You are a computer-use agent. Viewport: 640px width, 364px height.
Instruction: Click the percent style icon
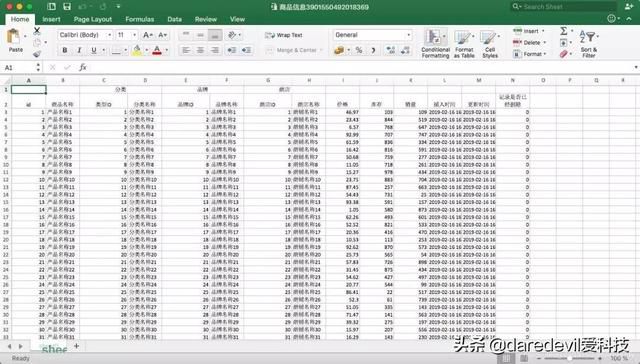pyautogui.click(x=359, y=50)
